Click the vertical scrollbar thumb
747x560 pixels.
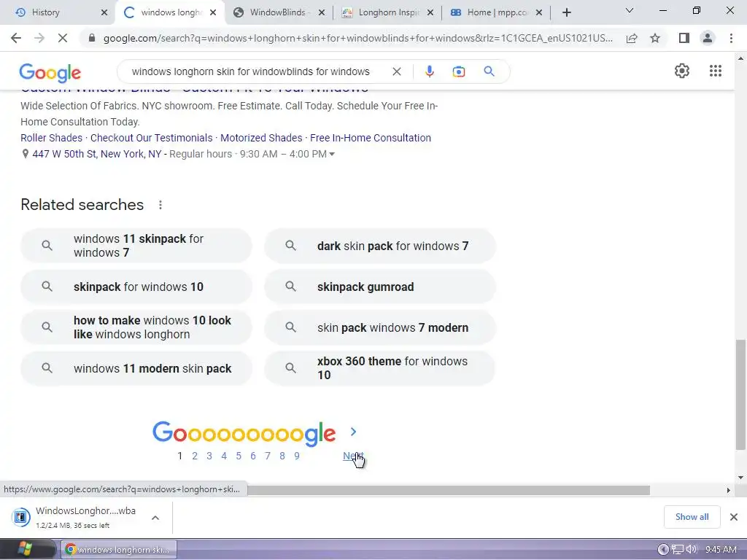(740, 394)
